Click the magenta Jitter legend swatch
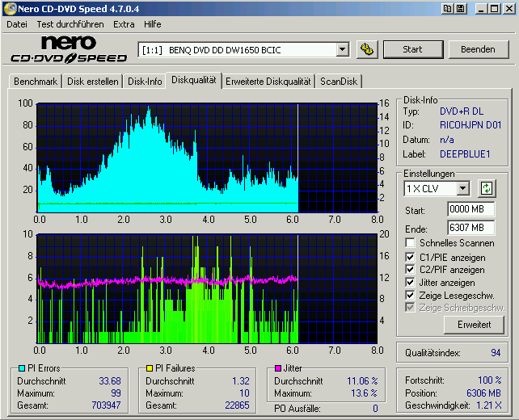This screenshot has height=420, width=519. coord(277,368)
